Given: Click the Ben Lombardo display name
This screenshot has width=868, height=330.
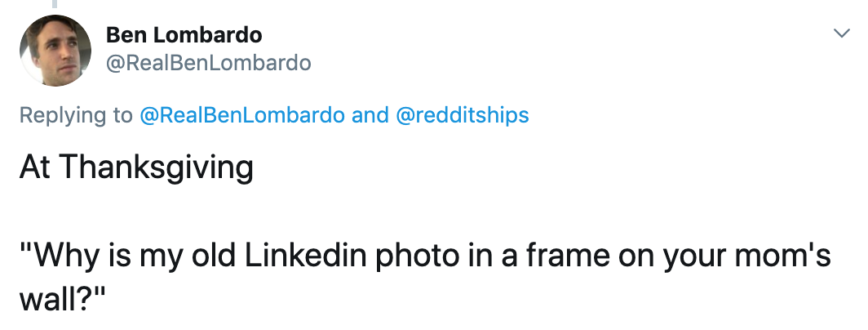Looking at the screenshot, I should click(x=184, y=35).
